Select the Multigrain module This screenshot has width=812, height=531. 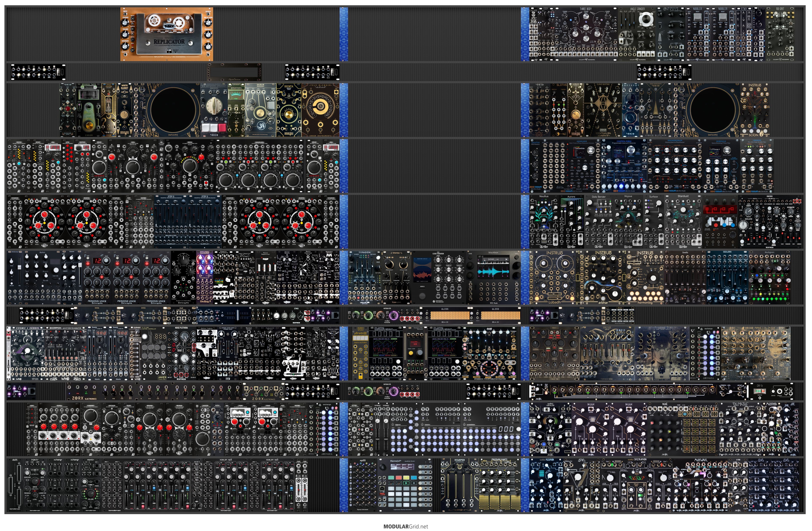click(769, 278)
